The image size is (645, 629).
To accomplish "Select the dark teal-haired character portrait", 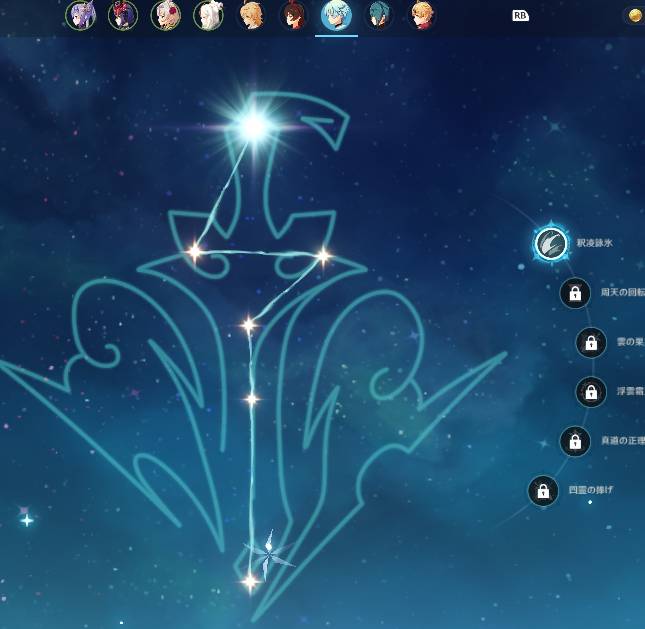I will (x=379, y=16).
